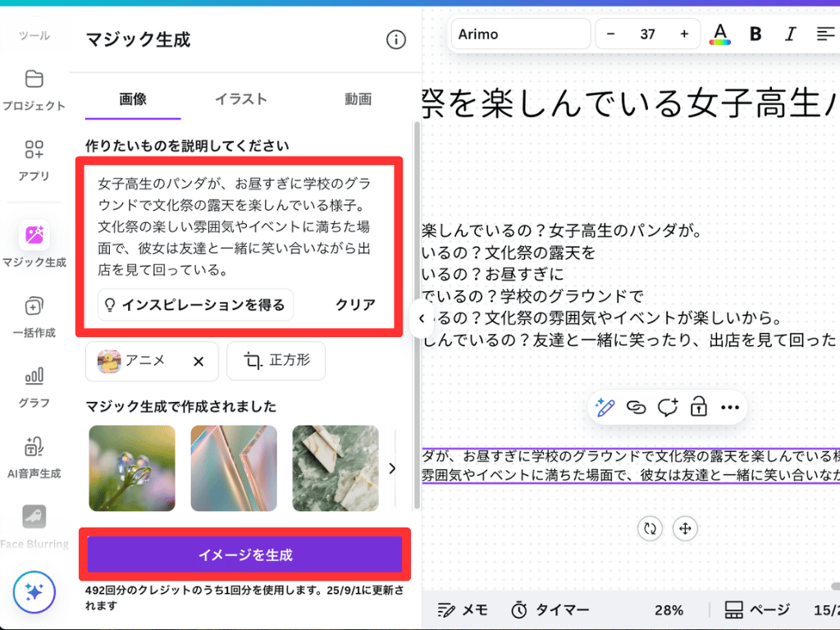840x630 pixels.
Task: Open メモ notes in the bottom bar
Action: click(462, 609)
